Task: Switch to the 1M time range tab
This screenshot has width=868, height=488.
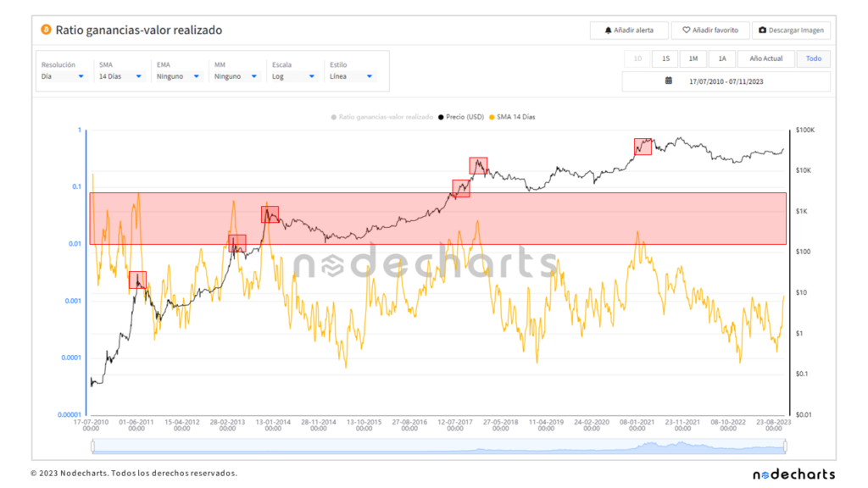Action: click(693, 58)
